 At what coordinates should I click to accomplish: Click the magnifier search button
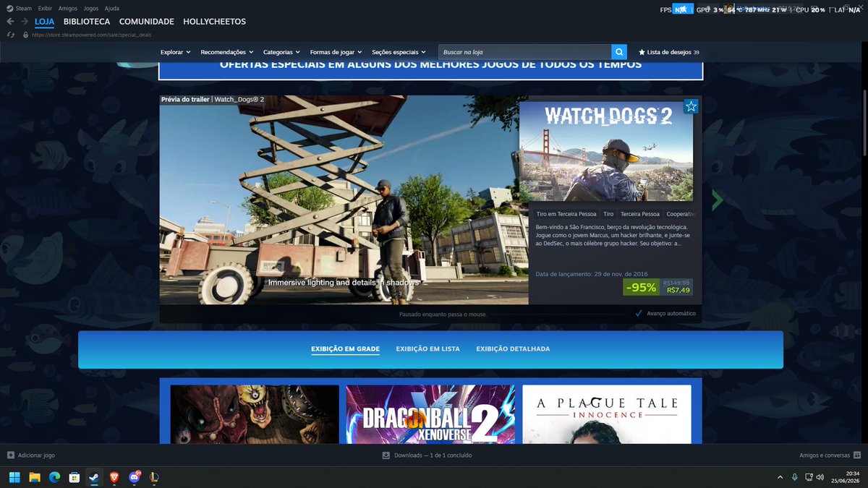(x=618, y=52)
